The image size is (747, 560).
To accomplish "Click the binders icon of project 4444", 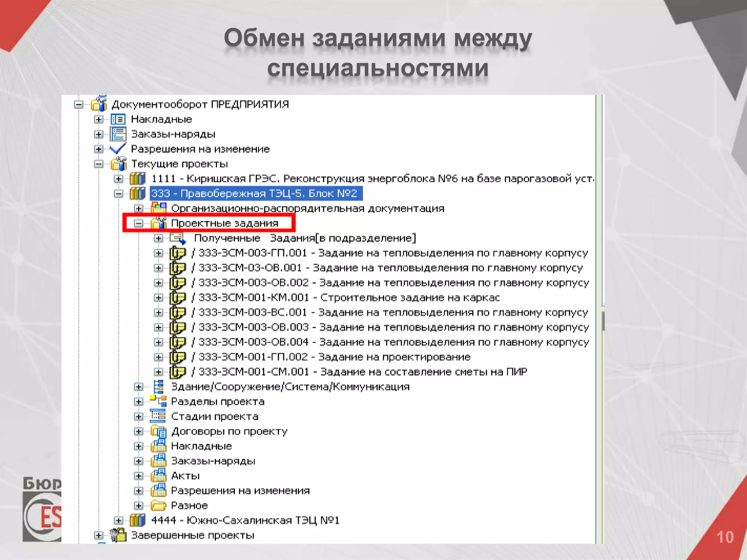I will 138,520.
